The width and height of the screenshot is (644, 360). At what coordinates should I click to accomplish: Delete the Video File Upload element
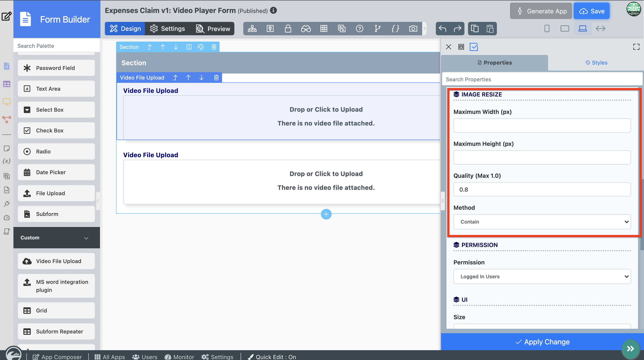[216, 77]
